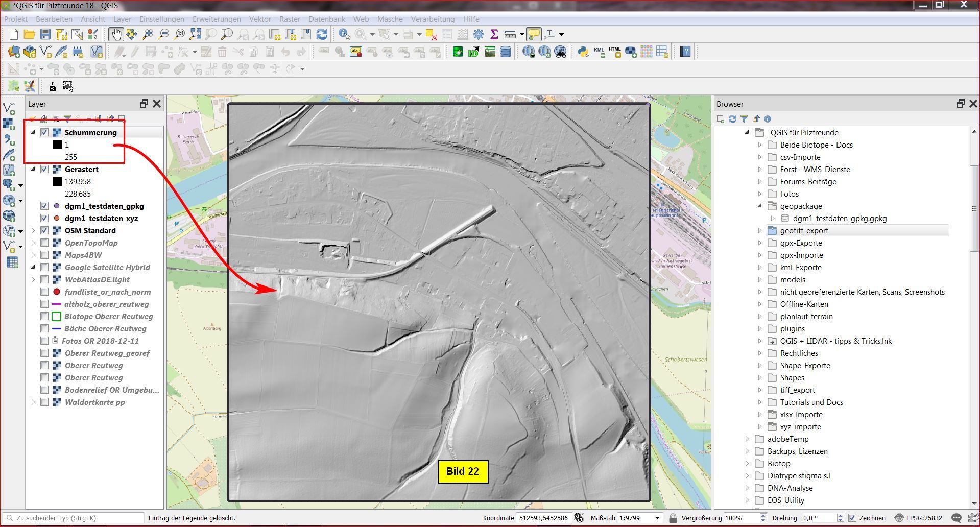
Task: Select dgm1_testdaten_gpkg.gpkg in the Browser
Action: (x=840, y=219)
